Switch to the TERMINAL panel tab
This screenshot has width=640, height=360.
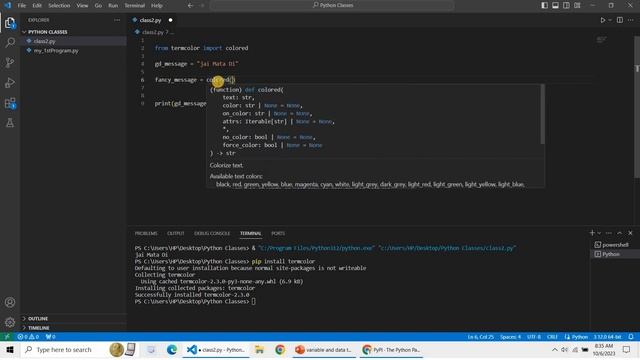250,233
